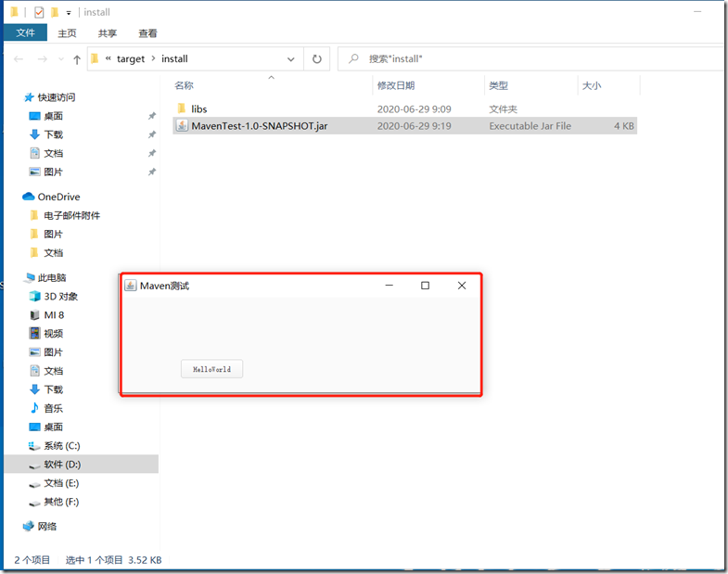Refresh the install folder view
The image size is (728, 574).
point(316,59)
